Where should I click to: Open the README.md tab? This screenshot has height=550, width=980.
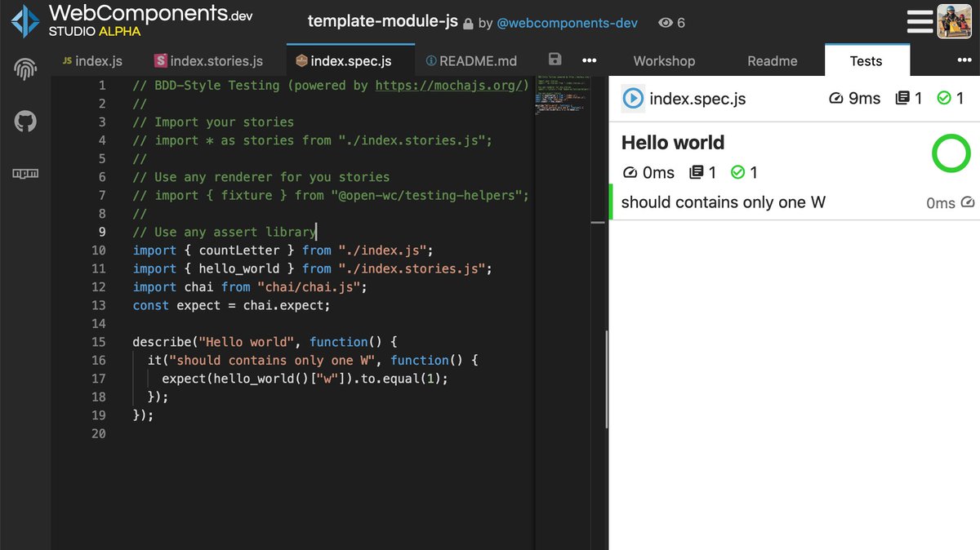471,61
